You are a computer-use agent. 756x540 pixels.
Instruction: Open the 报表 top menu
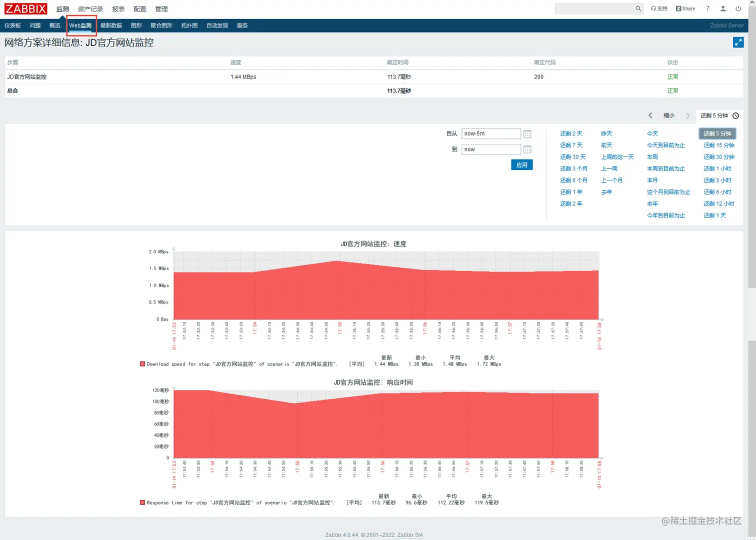coord(118,9)
